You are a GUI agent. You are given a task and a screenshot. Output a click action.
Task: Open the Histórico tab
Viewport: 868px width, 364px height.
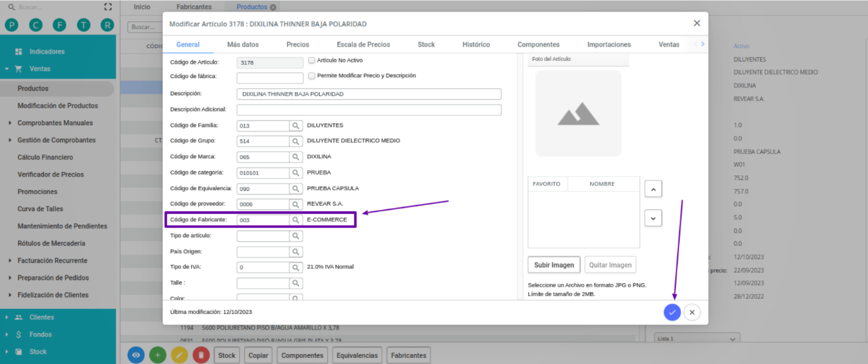(476, 44)
